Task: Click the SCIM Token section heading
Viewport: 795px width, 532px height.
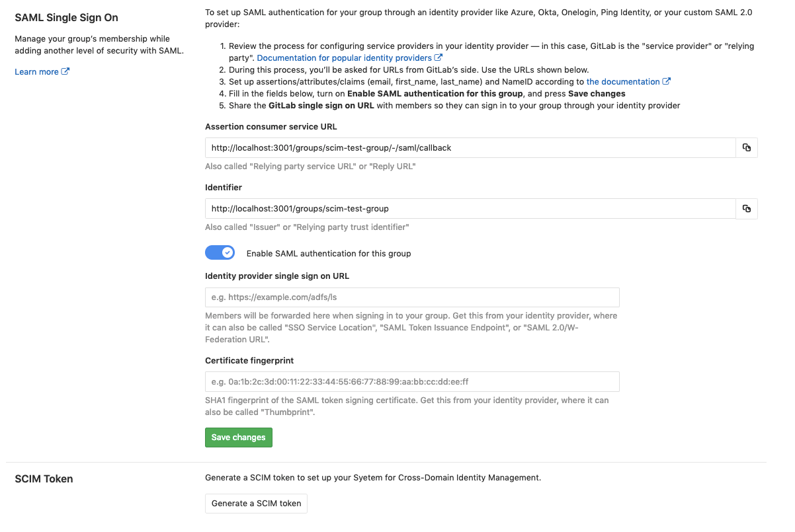Action: [x=44, y=479]
